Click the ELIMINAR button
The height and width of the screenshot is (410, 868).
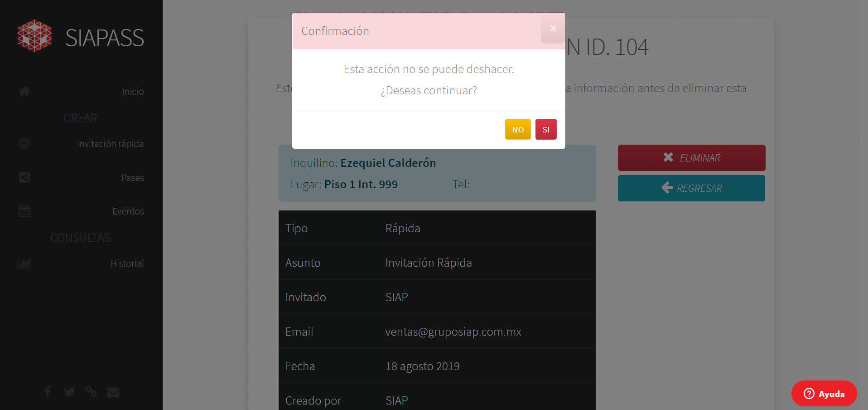point(691,157)
